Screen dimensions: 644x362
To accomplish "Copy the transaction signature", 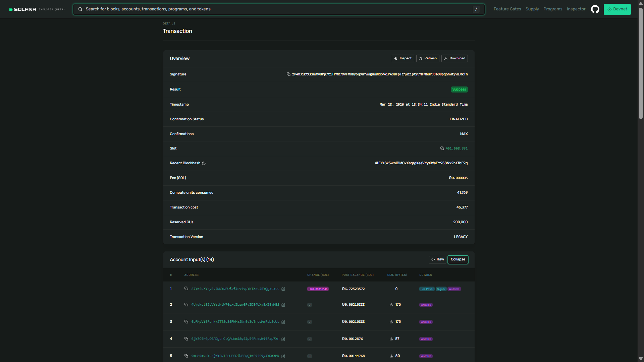I will point(288,74).
